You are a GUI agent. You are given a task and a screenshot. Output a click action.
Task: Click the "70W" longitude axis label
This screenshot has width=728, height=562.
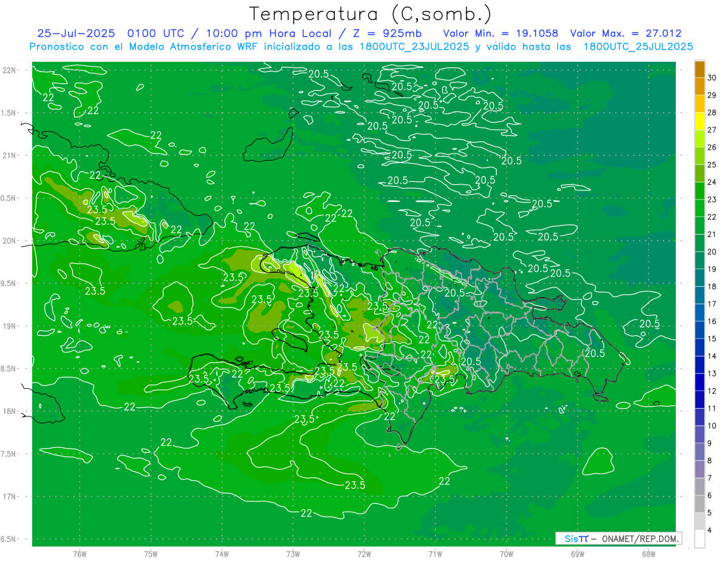click(x=506, y=554)
